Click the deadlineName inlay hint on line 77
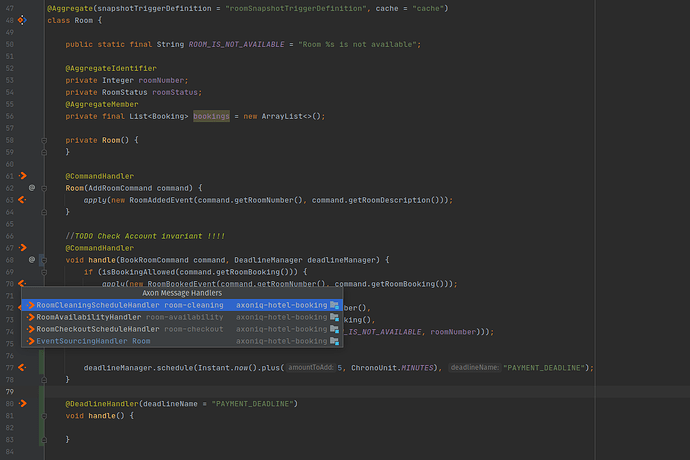 click(x=475, y=367)
